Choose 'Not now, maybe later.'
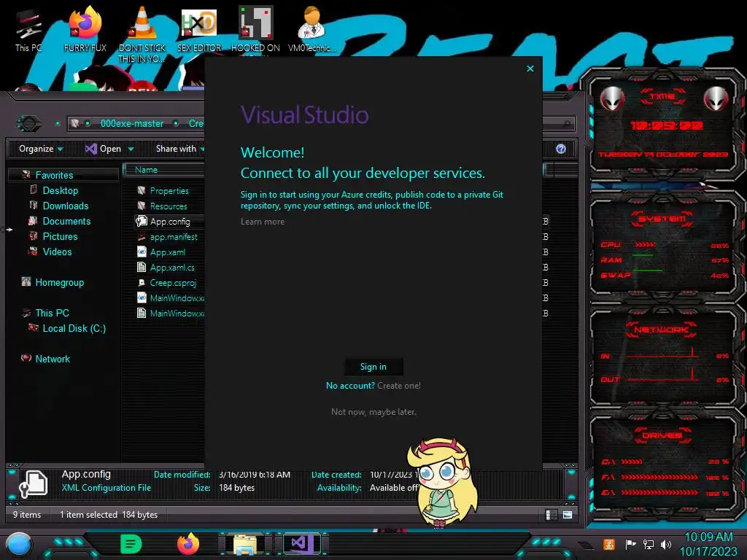 (373, 412)
